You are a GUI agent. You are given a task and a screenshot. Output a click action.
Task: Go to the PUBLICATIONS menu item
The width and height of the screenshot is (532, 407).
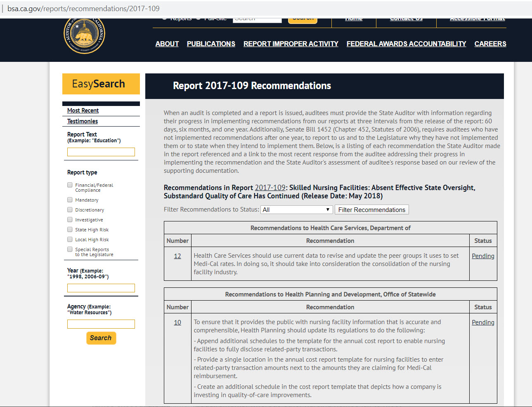pyautogui.click(x=211, y=44)
